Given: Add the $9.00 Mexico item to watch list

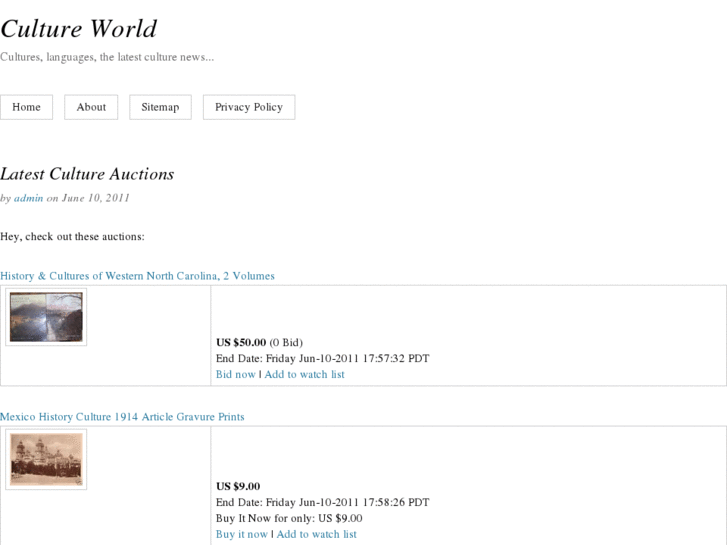Looking at the screenshot, I should pos(317,534).
